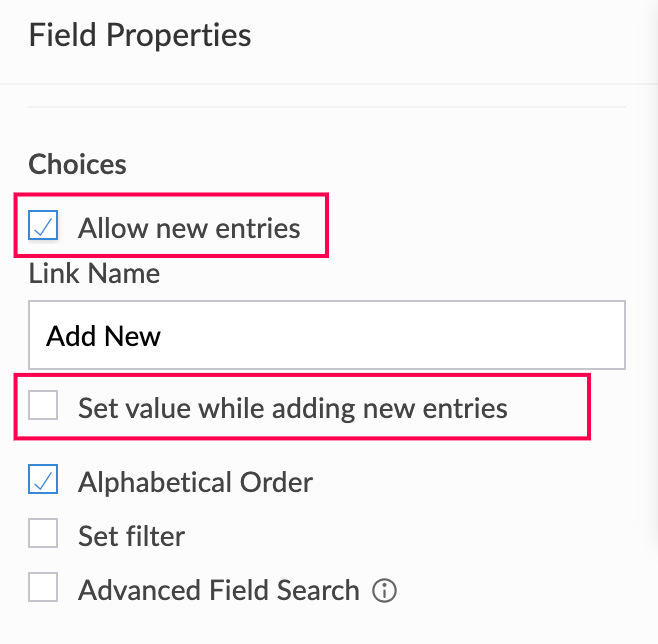Viewport: 658px width, 644px height.
Task: Click the 'Alphabetical Order' label text
Action: point(195,482)
